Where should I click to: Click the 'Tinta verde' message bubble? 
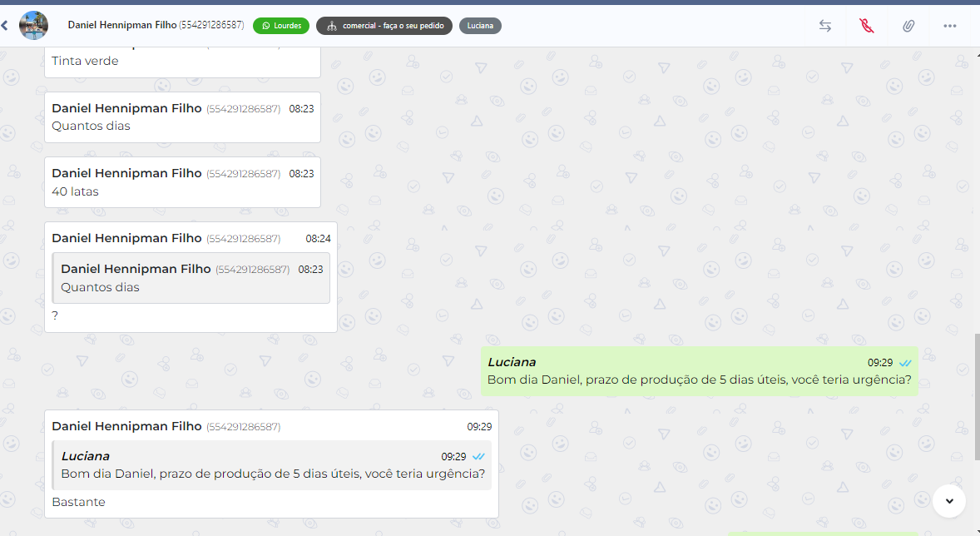(181, 62)
